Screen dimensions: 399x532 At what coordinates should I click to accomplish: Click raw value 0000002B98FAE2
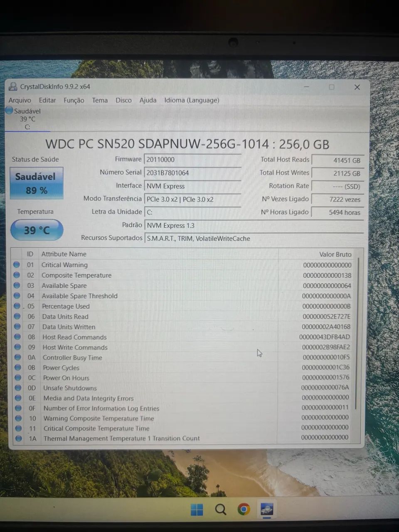coord(326,347)
